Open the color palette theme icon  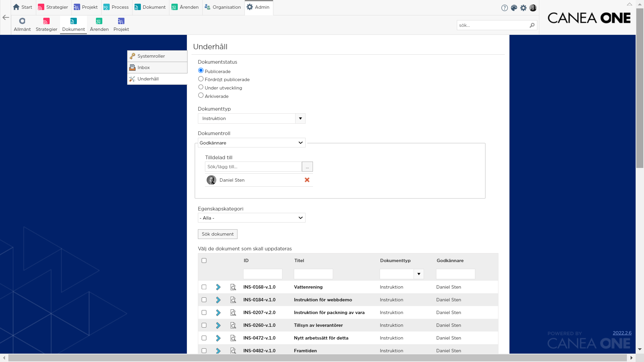514,8
